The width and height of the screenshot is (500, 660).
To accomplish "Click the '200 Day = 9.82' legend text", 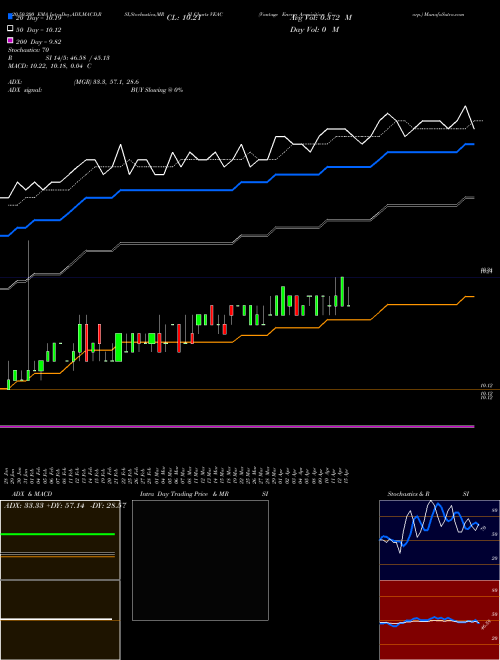I will pyautogui.click(x=38, y=42).
